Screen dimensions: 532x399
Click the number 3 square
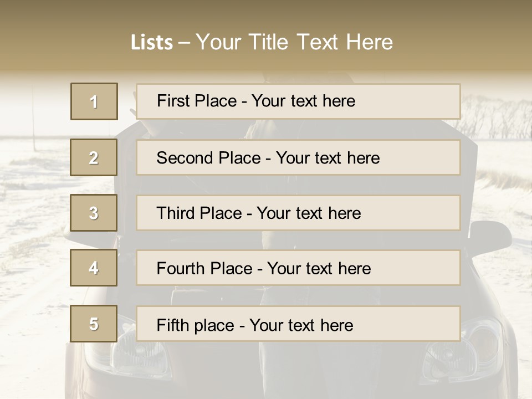click(94, 213)
